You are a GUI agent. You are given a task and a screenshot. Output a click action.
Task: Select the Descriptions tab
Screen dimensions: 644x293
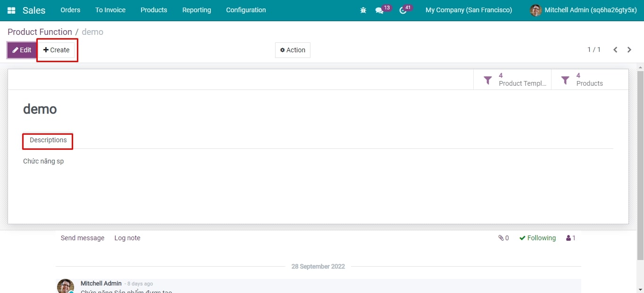pos(48,140)
